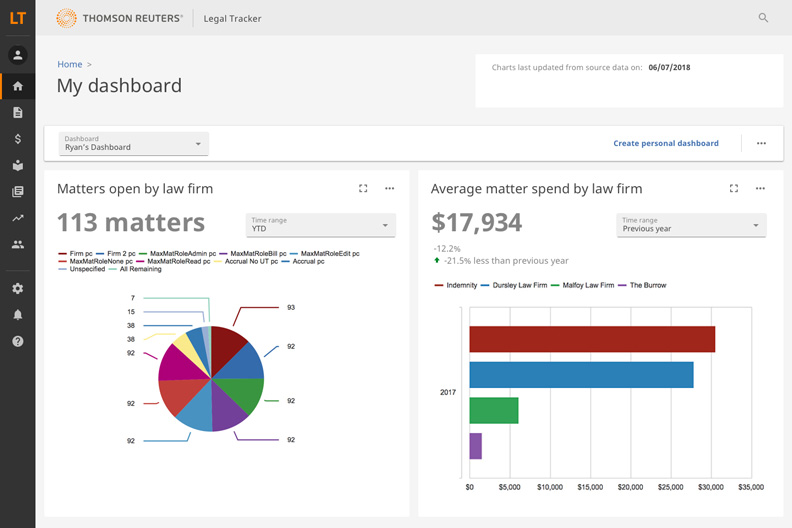The image size is (792, 528).
Task: Open the dollar sign billing icon
Action: tap(17, 139)
